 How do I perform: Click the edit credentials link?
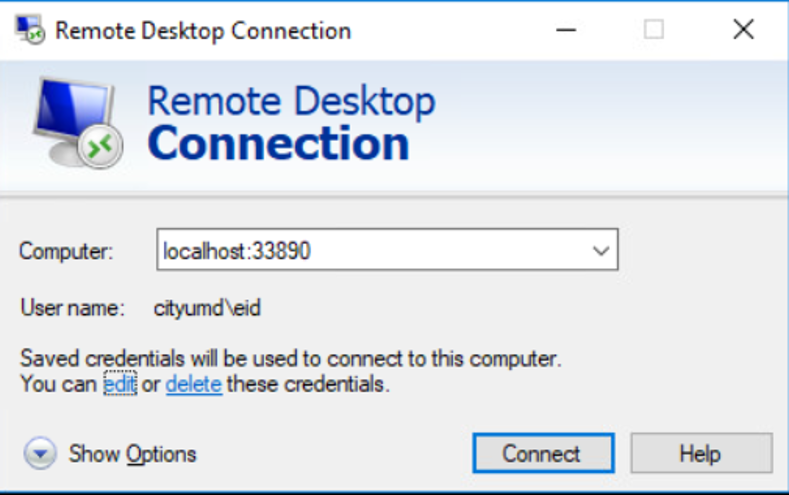(120, 384)
